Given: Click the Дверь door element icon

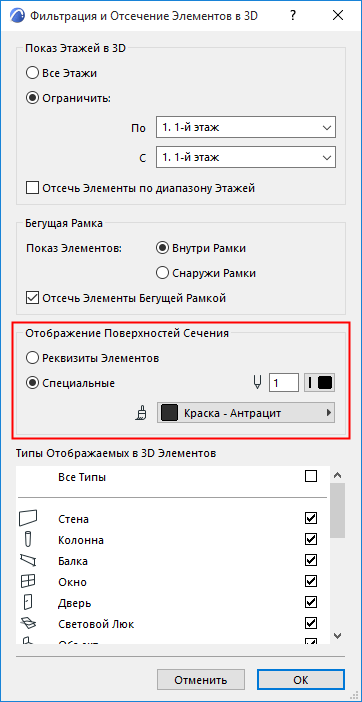Looking at the screenshot, I should [x=29, y=602].
